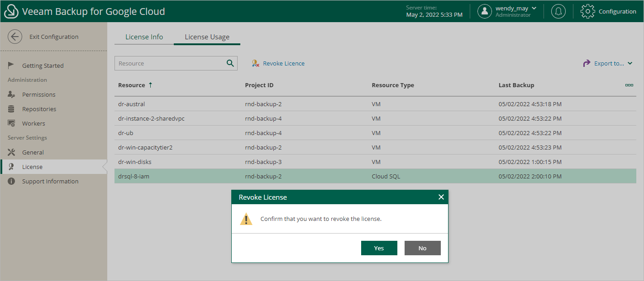Image resolution: width=644 pixels, height=281 pixels.
Task: Open the notifications bell
Action: 558,11
